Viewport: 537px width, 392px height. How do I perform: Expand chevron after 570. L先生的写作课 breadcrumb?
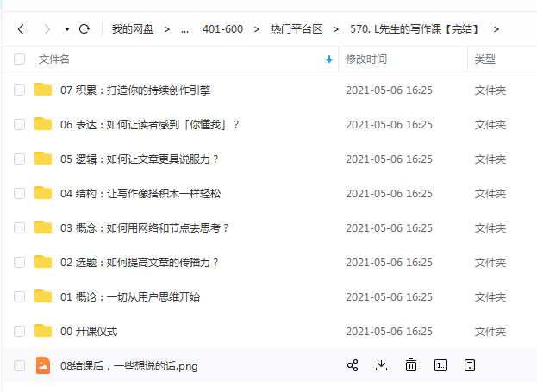496,30
